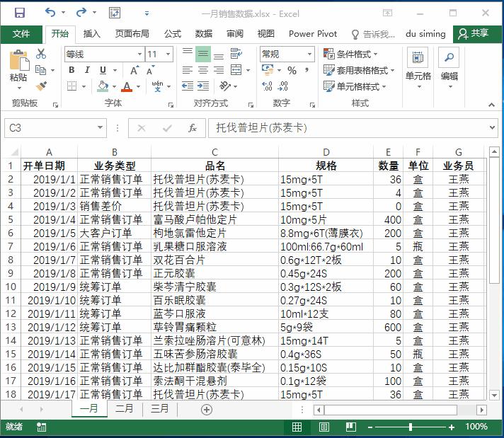Align text to top
This screenshot has width=504, height=438.
pyautogui.click(x=188, y=54)
